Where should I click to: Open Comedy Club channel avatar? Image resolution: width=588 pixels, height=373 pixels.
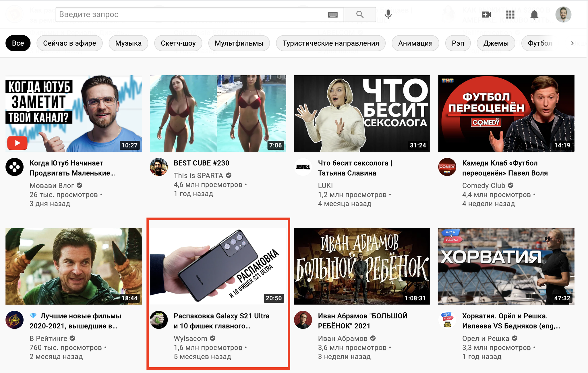pyautogui.click(x=447, y=167)
